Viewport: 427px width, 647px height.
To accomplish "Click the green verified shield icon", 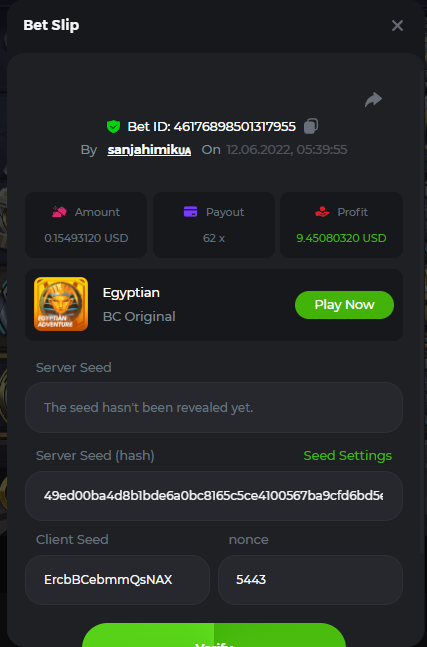I will pos(113,126).
